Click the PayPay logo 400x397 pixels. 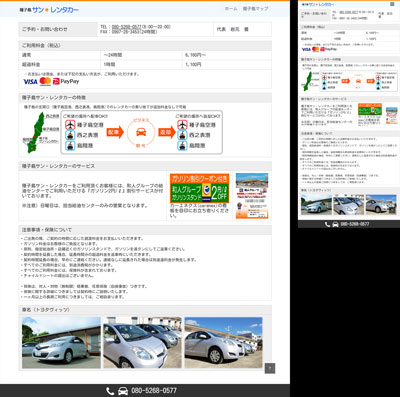click(x=66, y=81)
